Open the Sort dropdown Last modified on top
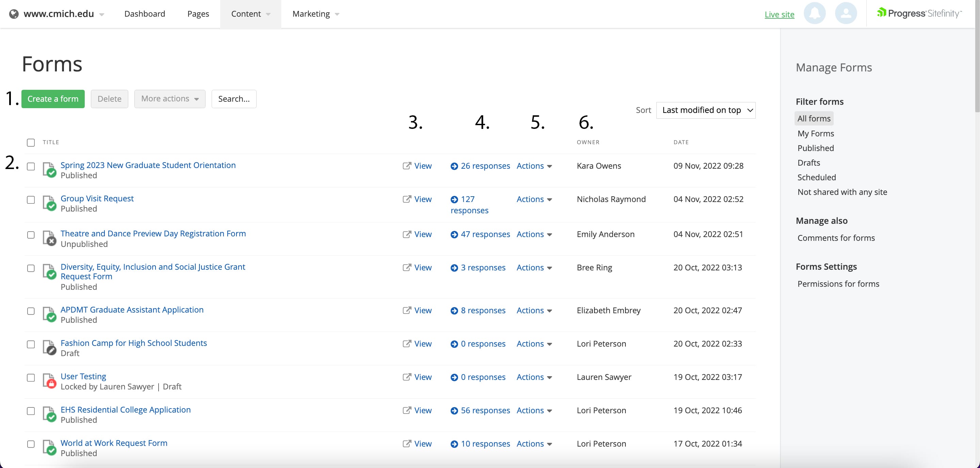The height and width of the screenshot is (468, 980). [x=705, y=110]
